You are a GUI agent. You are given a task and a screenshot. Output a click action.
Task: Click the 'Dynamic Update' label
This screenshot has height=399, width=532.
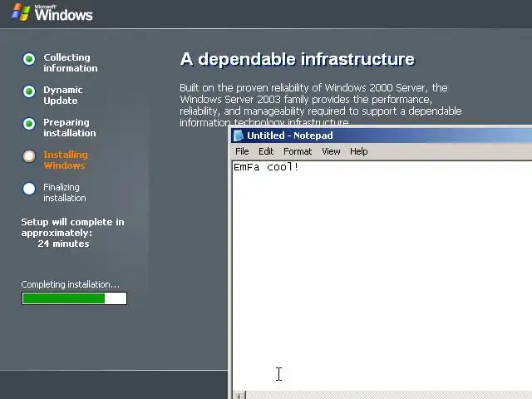[x=63, y=96]
